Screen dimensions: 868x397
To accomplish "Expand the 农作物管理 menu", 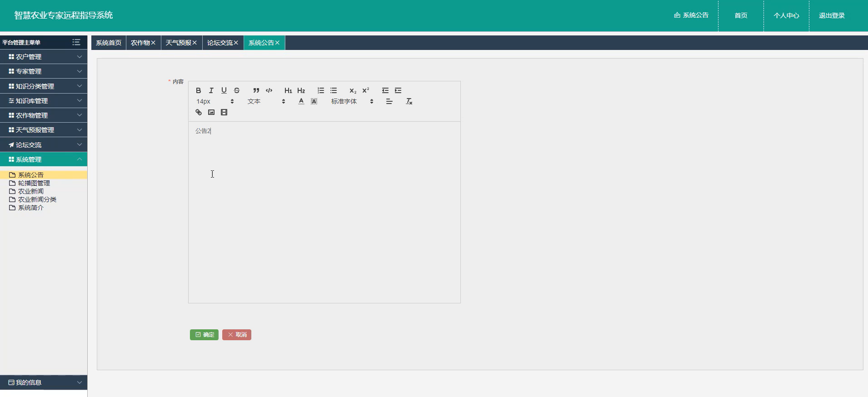I will click(x=44, y=115).
